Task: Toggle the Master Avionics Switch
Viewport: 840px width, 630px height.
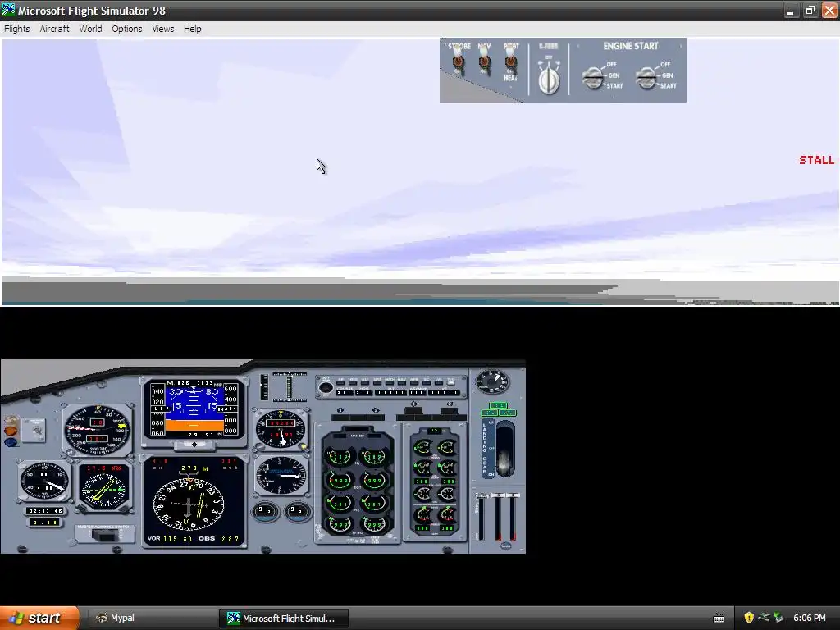Action: [x=105, y=534]
